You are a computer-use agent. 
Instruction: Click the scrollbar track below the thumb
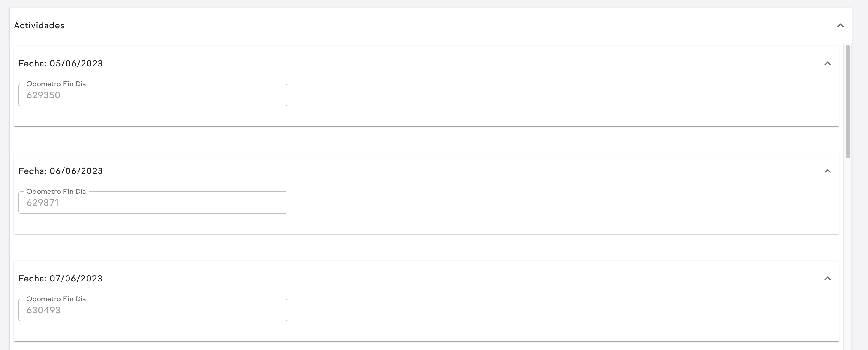[848, 253]
